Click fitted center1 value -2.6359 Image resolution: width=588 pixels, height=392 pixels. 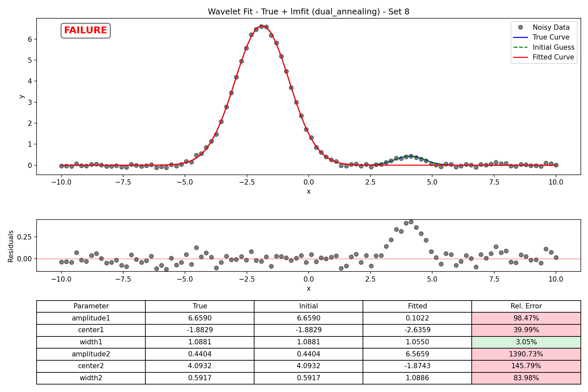point(417,330)
